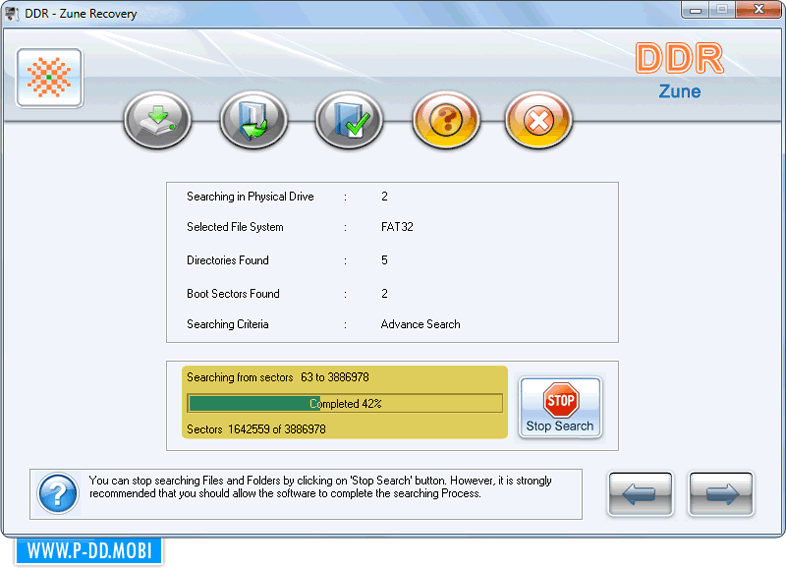Minimize the DDR Zune Recovery window
This screenshot has width=786, height=569.
(x=695, y=10)
